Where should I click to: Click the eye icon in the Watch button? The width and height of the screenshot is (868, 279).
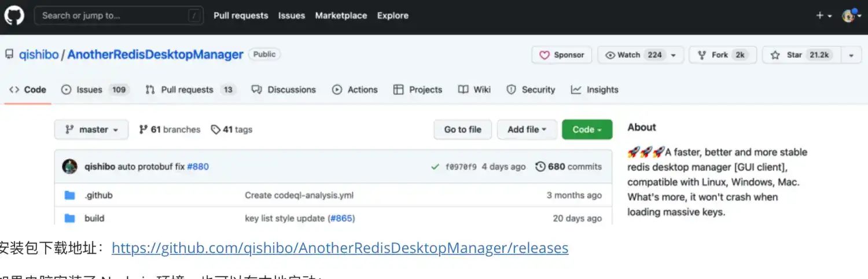[610, 55]
